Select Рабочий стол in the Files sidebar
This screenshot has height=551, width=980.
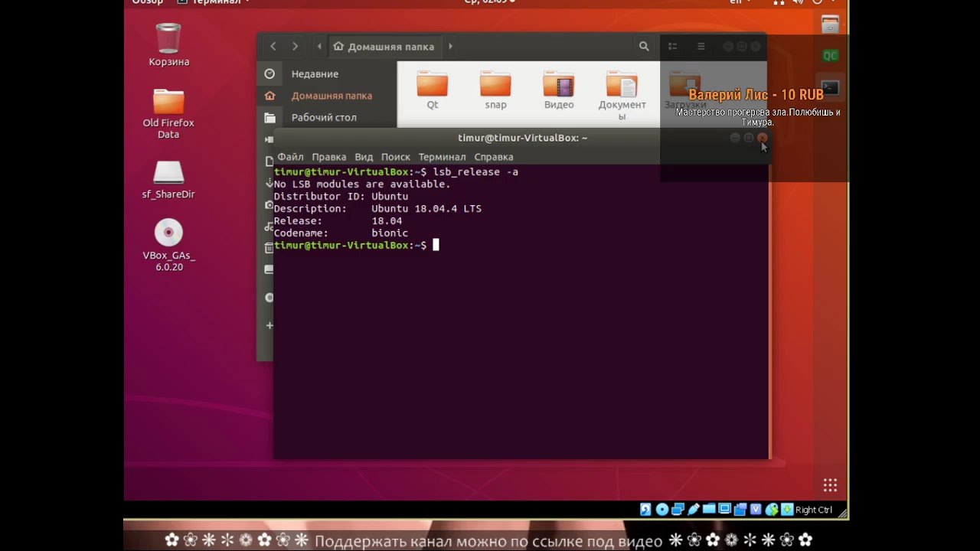coord(327,117)
